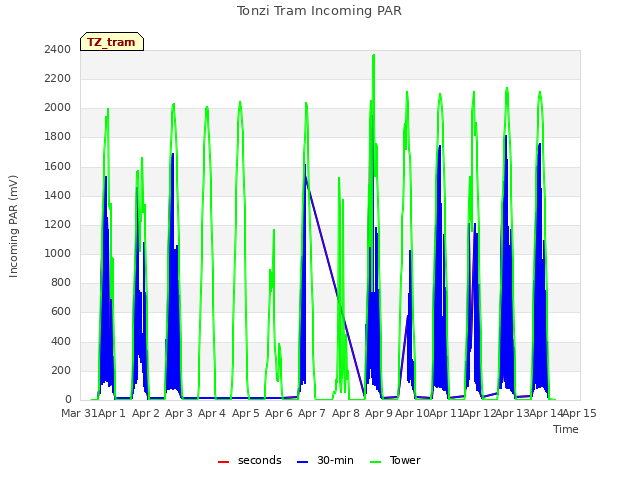Click the Apr 7 x-axis date label
The width and height of the screenshot is (640, 480).
click(312, 413)
